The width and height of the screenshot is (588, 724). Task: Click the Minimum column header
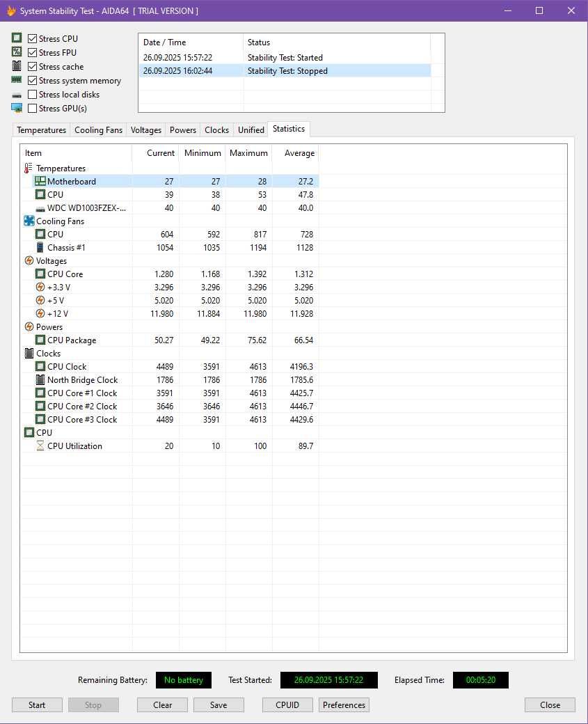coord(202,153)
